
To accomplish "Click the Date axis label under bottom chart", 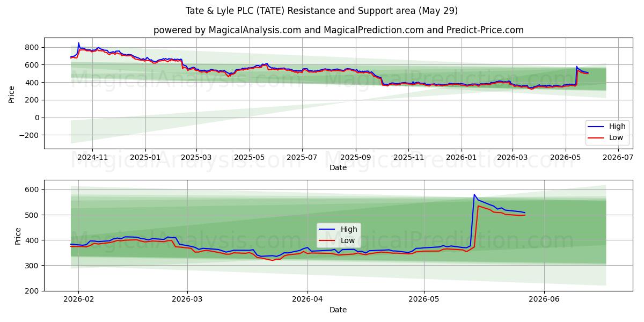I will click(338, 310).
